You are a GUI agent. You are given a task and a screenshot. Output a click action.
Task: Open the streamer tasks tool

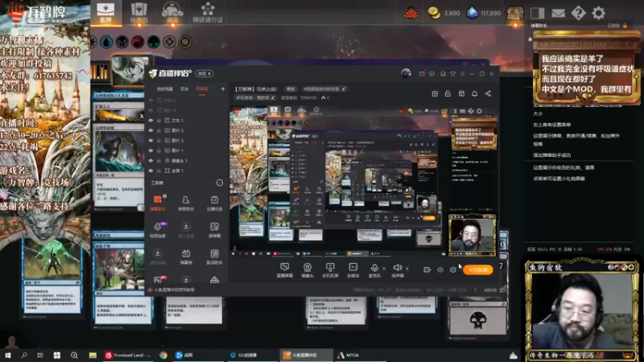coord(214,203)
